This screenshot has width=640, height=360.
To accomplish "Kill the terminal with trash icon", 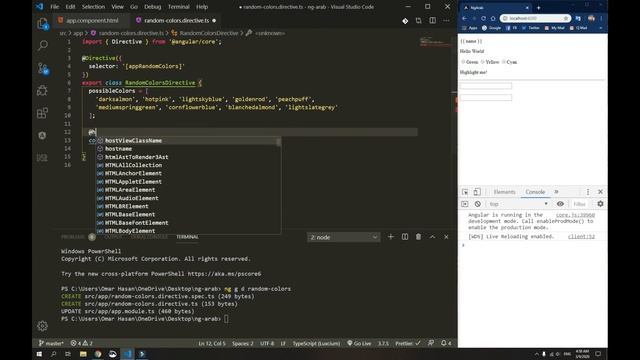I will click(418, 237).
